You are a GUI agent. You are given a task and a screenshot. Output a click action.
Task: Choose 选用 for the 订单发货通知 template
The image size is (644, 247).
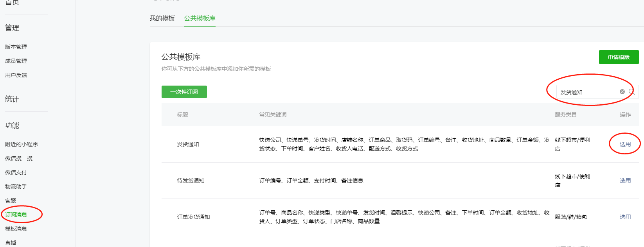point(625,217)
